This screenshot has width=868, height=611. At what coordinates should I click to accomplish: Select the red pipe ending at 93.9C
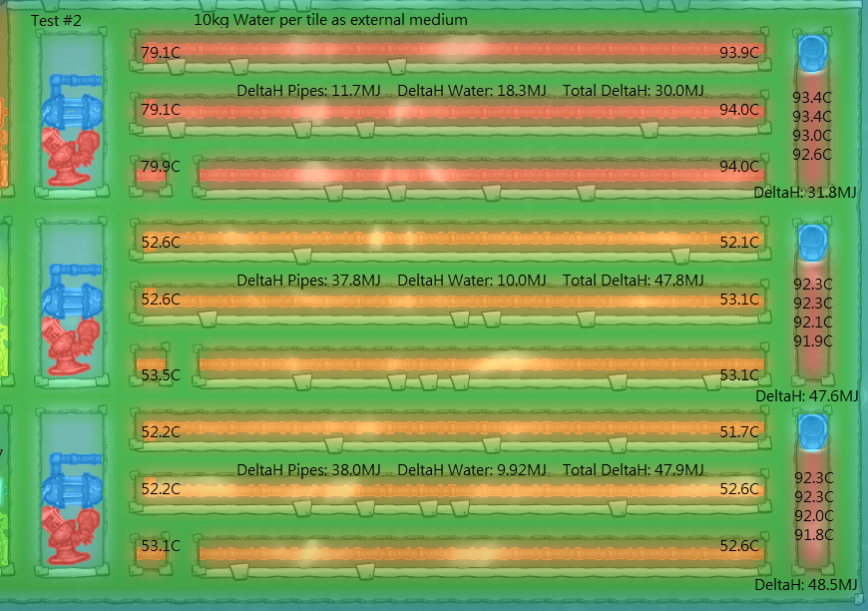[x=453, y=50]
